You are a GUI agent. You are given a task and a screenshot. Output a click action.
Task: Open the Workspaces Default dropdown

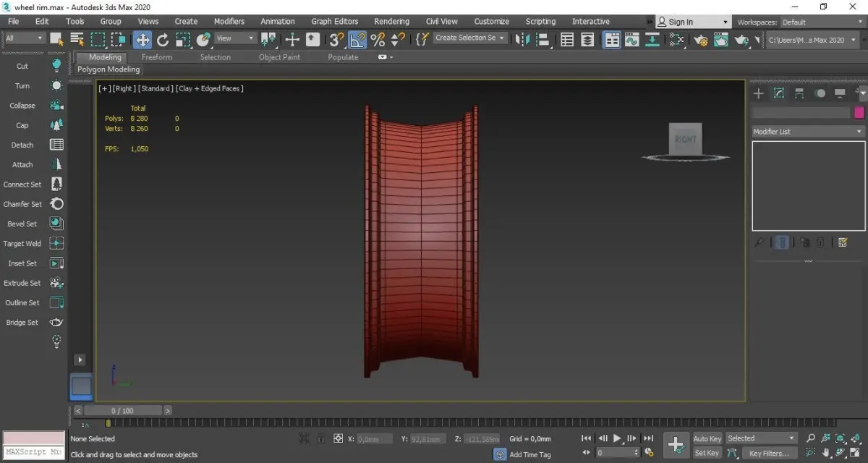[822, 22]
